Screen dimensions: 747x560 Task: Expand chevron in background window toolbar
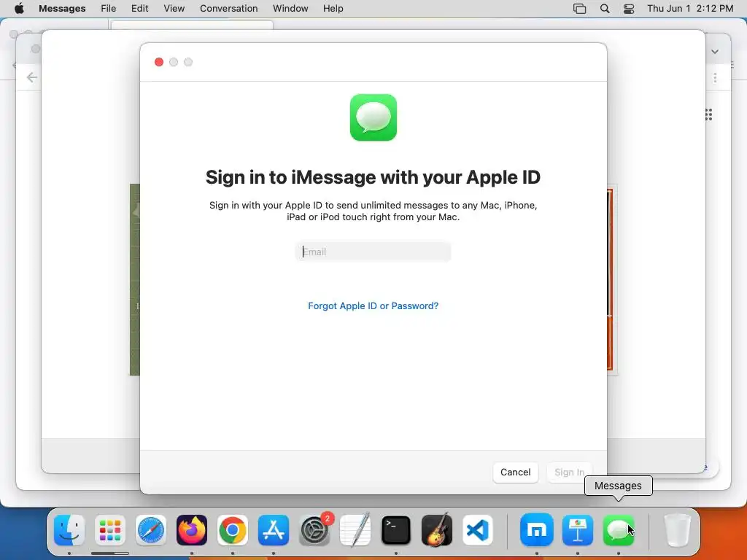(715, 52)
